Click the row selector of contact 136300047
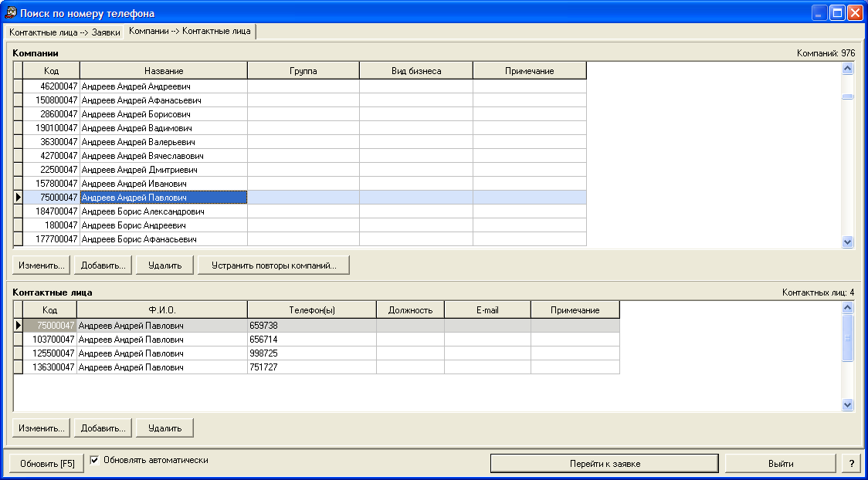The height and width of the screenshot is (480, 868). [x=19, y=367]
